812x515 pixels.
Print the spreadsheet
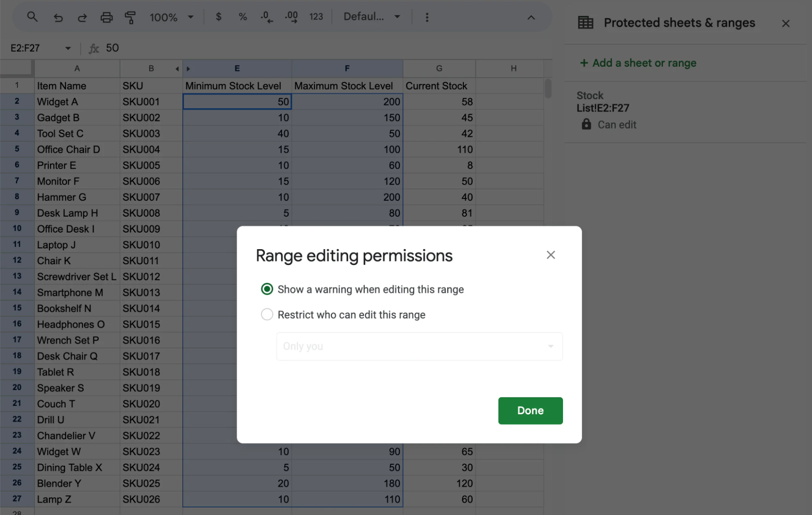(x=106, y=17)
